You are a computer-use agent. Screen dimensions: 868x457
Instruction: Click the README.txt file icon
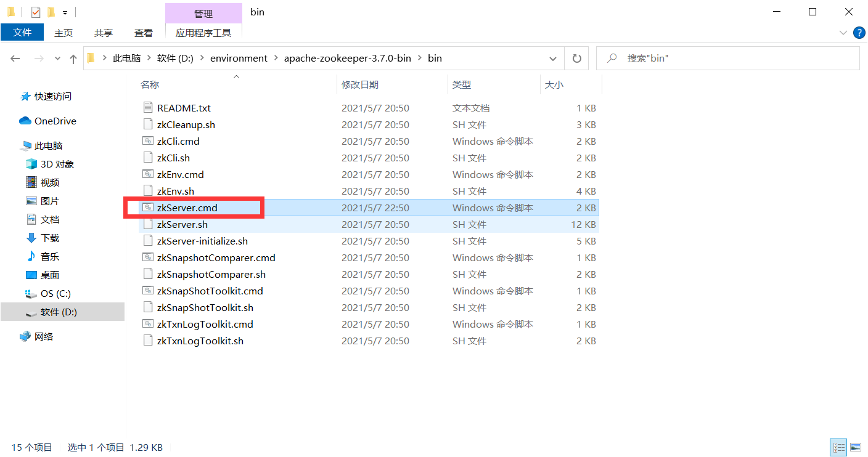click(147, 108)
